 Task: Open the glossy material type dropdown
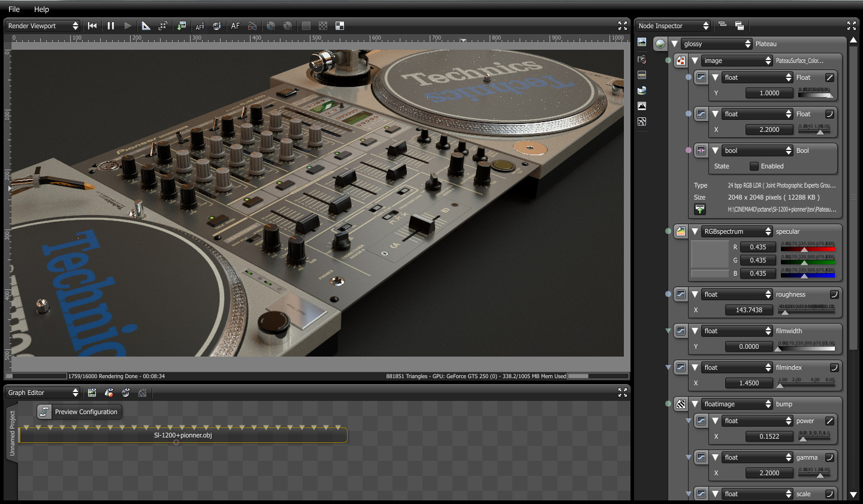(x=717, y=44)
